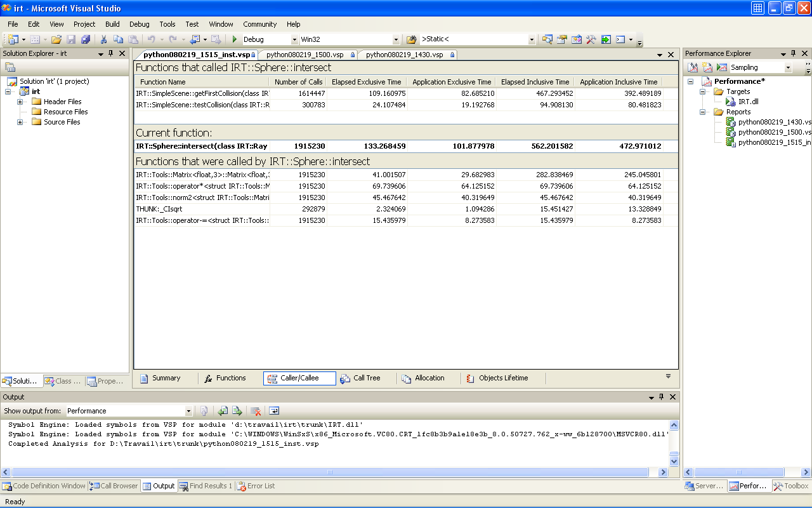Toggle auto-hide pin on Solution Explorer panel
This screenshot has height=508, width=812.
point(111,54)
